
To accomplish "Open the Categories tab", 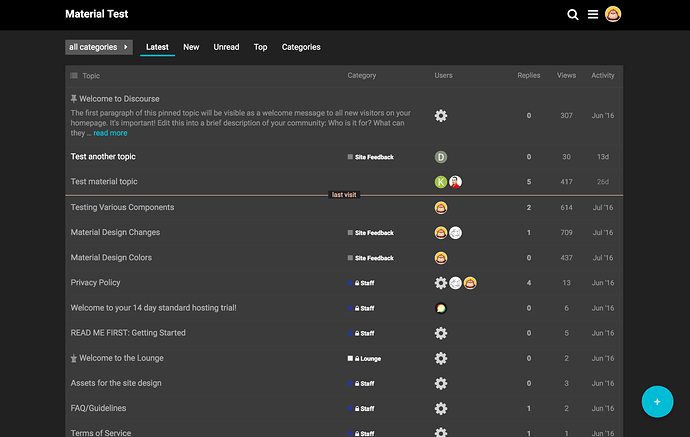I will point(301,47).
